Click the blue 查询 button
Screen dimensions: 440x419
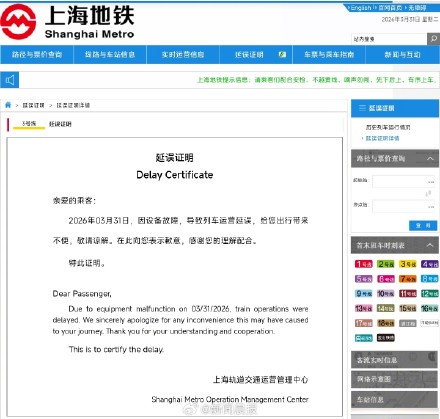423,226
